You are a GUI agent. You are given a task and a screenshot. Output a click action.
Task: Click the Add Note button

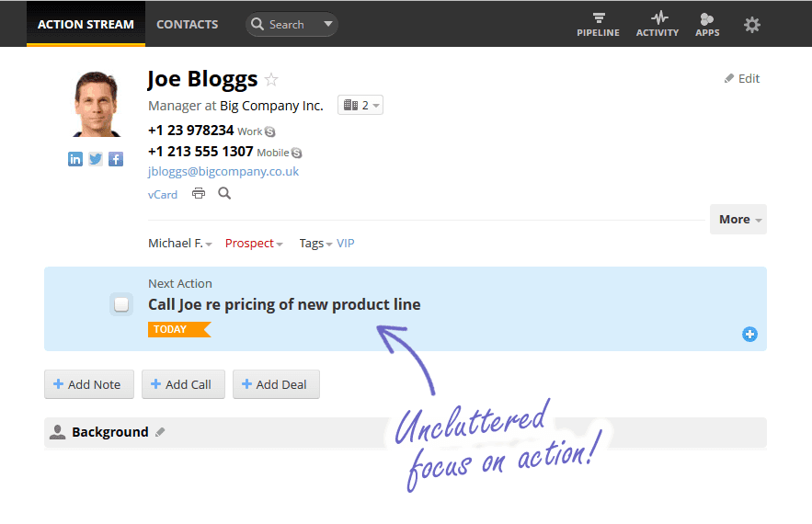(x=89, y=384)
